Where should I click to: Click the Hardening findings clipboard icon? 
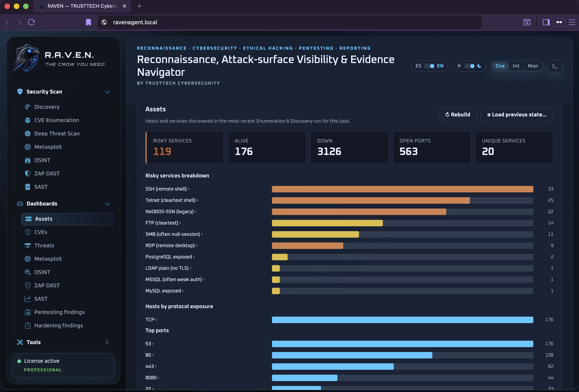point(28,326)
